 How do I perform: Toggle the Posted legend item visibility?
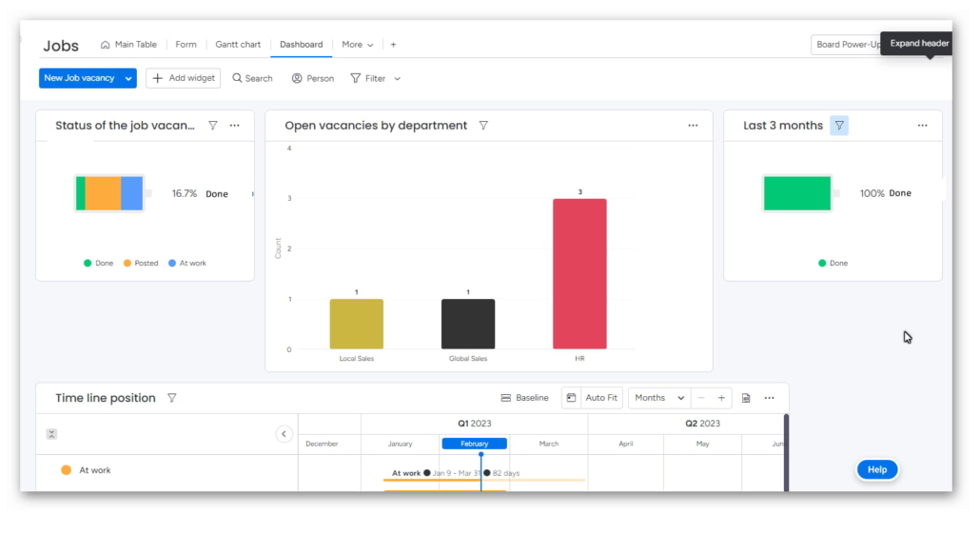(141, 263)
